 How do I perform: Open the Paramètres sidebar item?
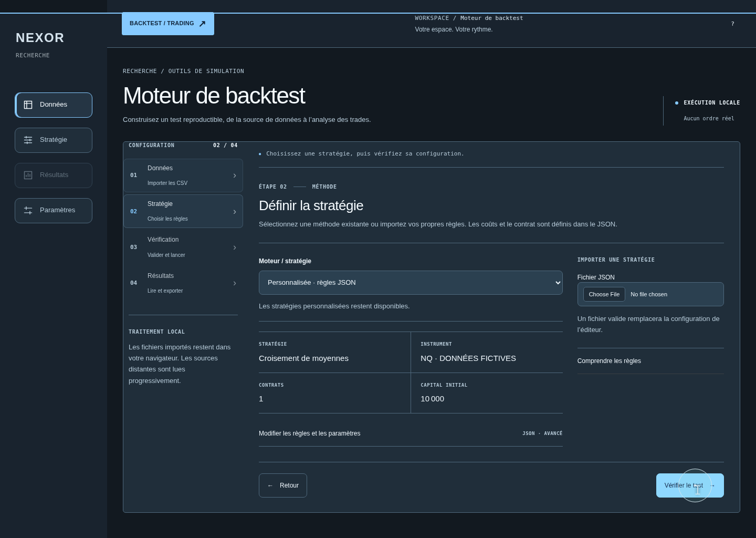tap(54, 211)
